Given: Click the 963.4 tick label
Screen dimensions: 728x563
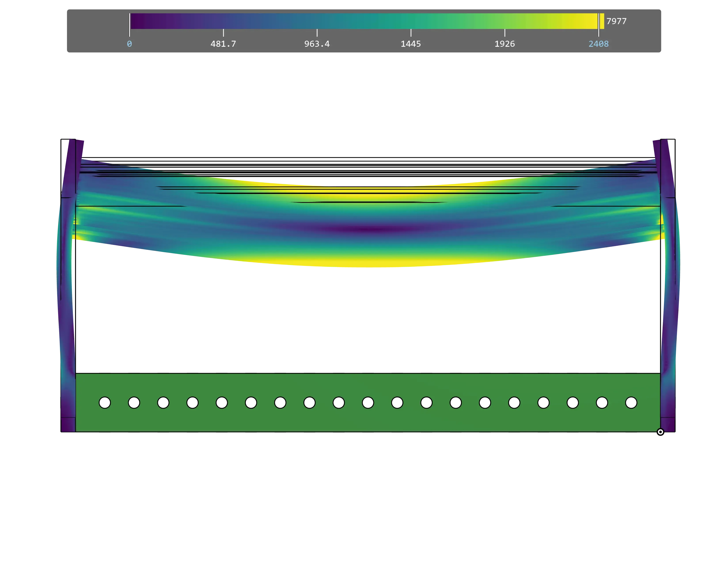Looking at the screenshot, I should pyautogui.click(x=317, y=44).
